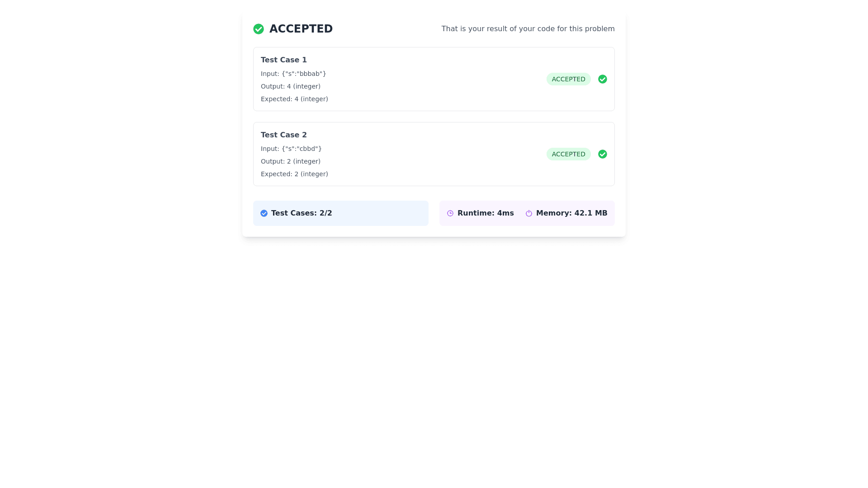Click the purple Memory power icon
The height and width of the screenshot is (488, 868).
(x=528, y=213)
